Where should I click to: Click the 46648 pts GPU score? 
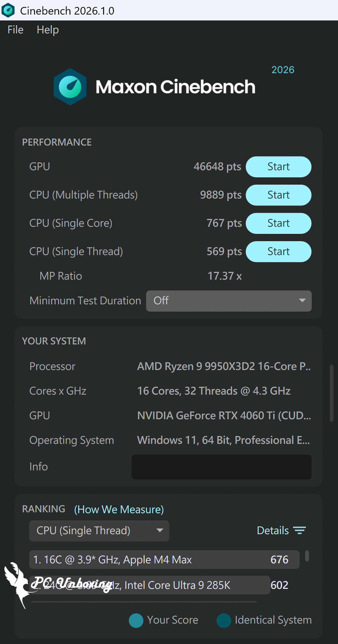[x=217, y=167]
